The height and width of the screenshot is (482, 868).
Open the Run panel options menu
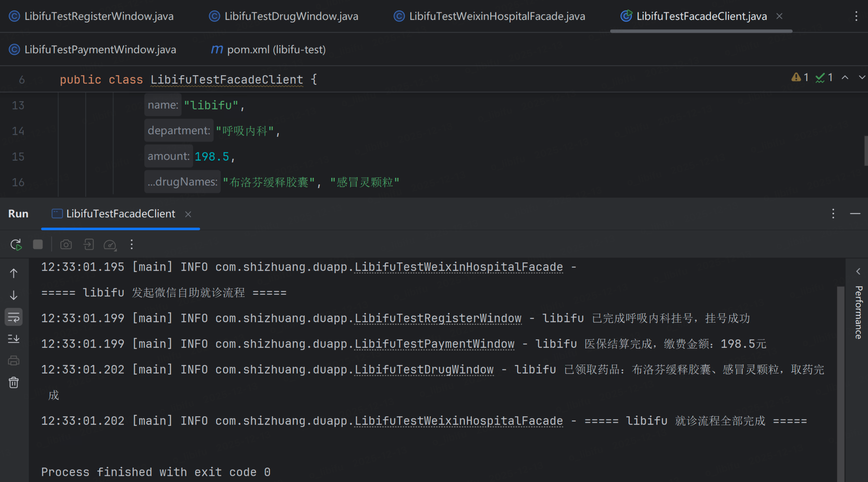coord(833,214)
